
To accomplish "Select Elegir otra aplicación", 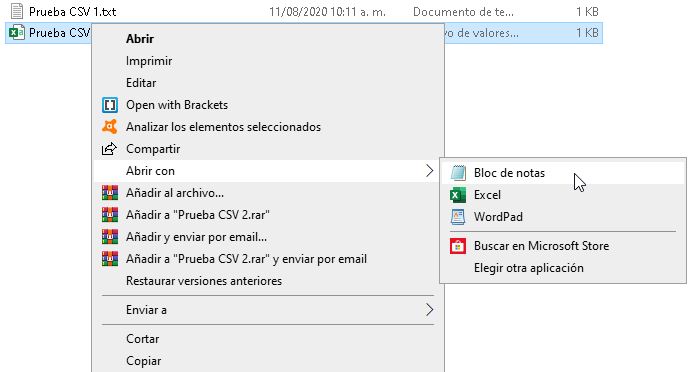I will [529, 268].
